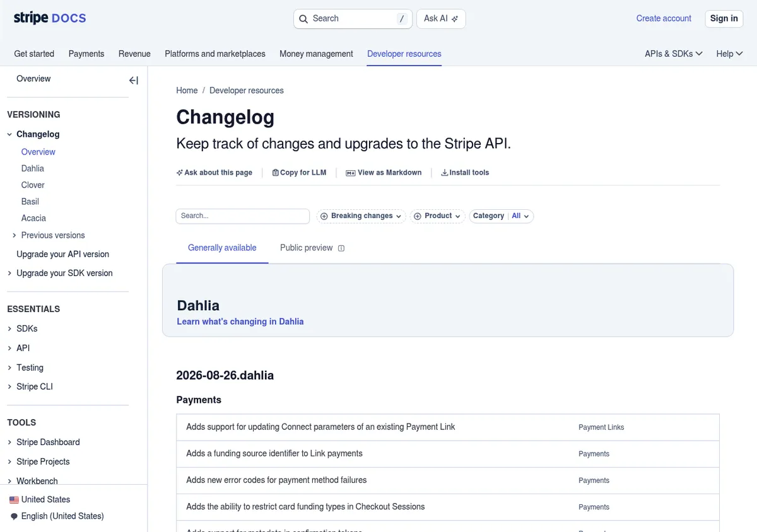Open the Category All dropdown
This screenshot has height=532, width=757.
[x=502, y=216]
